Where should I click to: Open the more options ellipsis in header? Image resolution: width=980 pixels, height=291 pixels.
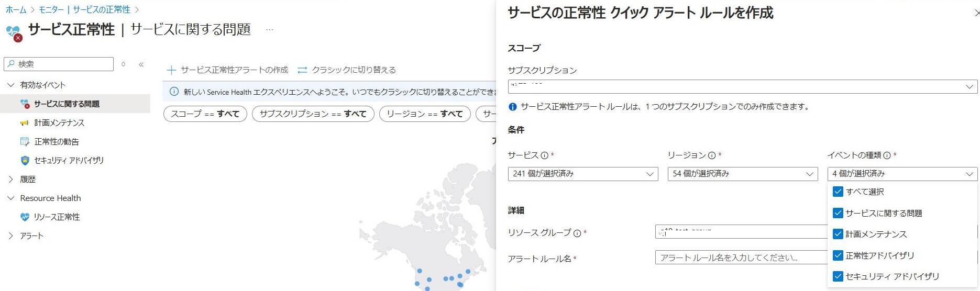(269, 30)
